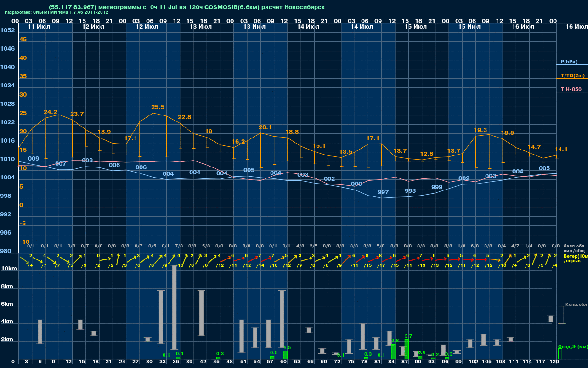Click the hour 120 label on bottom axis
The width and height of the screenshot is (588, 368).
pos(554,362)
